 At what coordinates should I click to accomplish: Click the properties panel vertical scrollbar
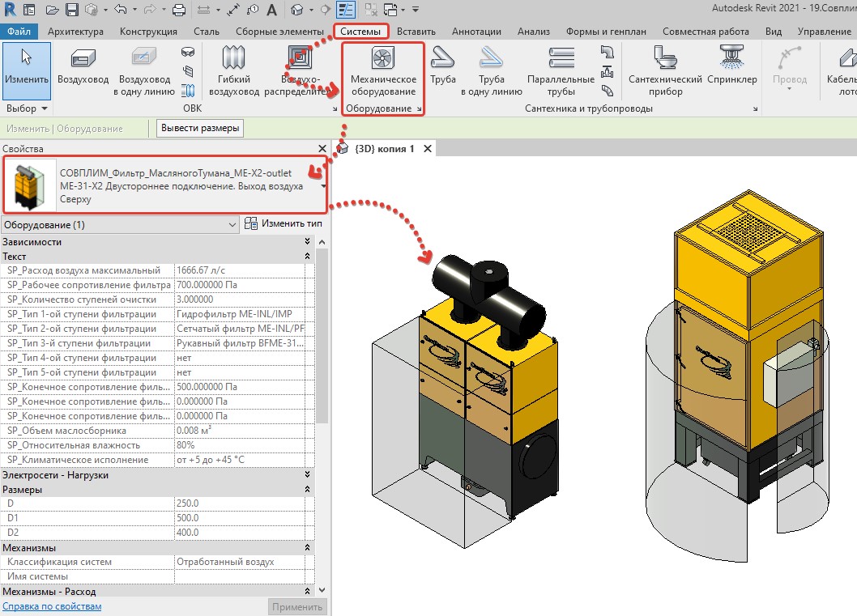tap(322, 336)
